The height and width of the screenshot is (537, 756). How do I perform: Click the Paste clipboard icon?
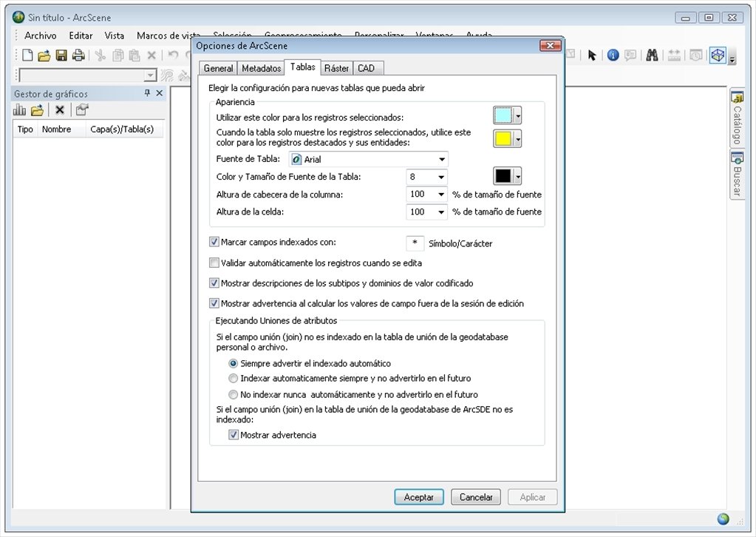(134, 55)
